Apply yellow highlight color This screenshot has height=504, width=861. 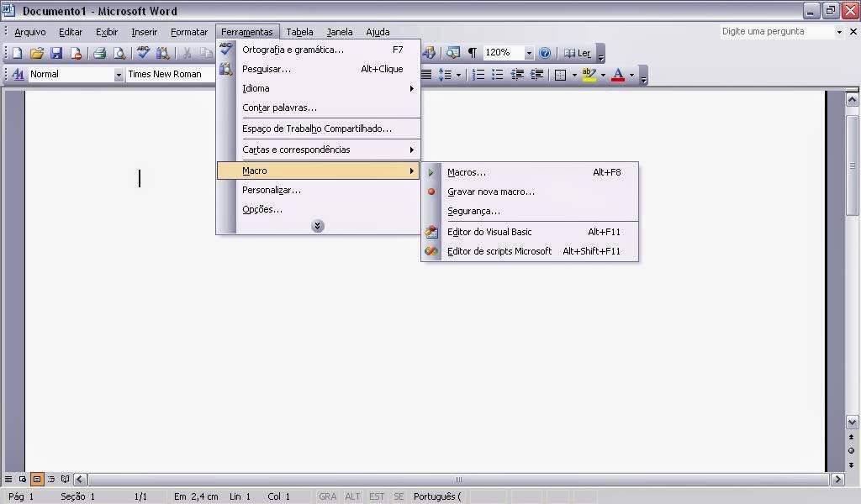pyautogui.click(x=589, y=75)
